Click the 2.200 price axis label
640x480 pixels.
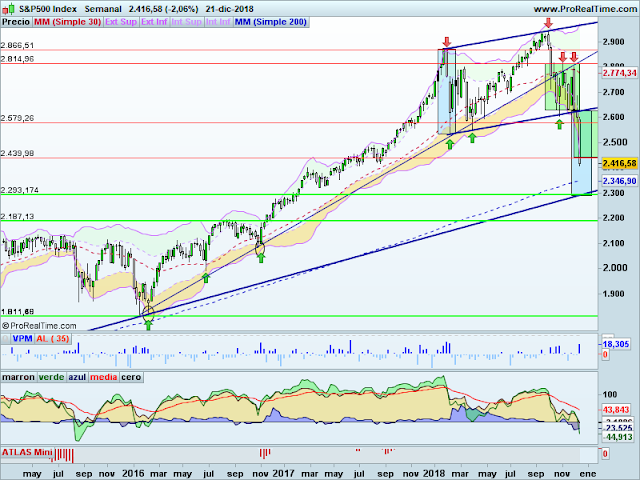pyautogui.click(x=613, y=218)
